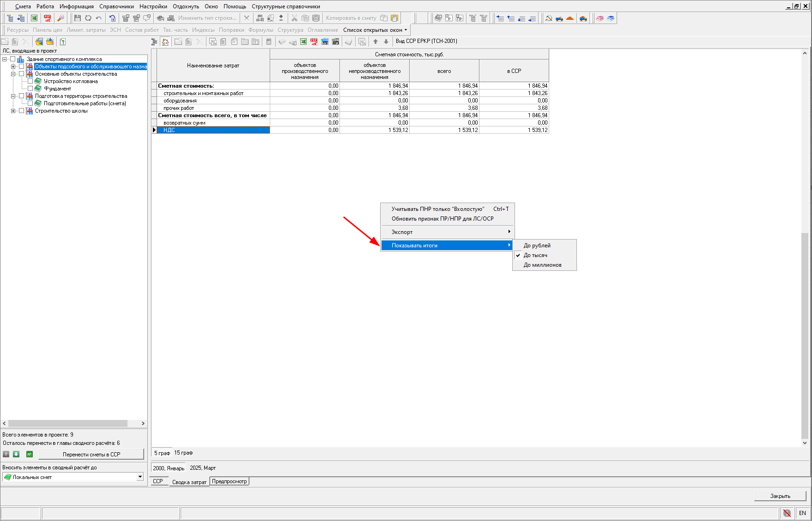The width and height of the screenshot is (812, 521).
Task: Tick the Фундамент checkbox in tree
Action: click(x=30, y=89)
